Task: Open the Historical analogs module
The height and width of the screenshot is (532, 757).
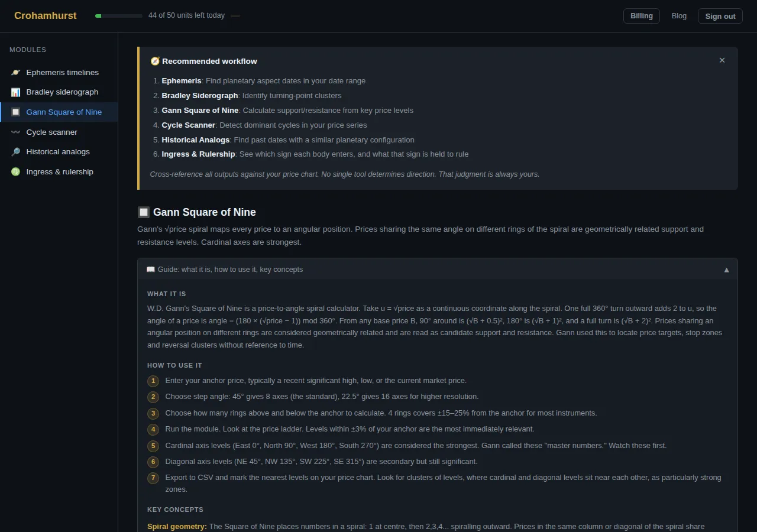Action: pos(59,152)
